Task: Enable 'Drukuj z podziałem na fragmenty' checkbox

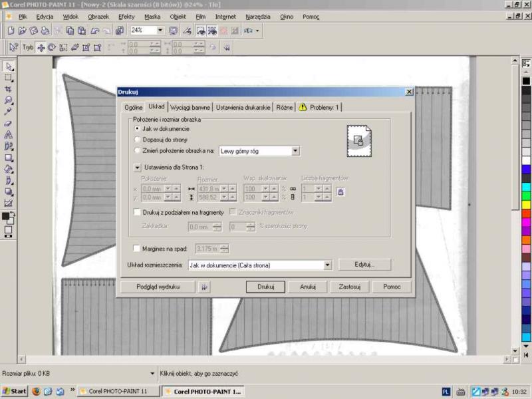Action: pos(137,212)
